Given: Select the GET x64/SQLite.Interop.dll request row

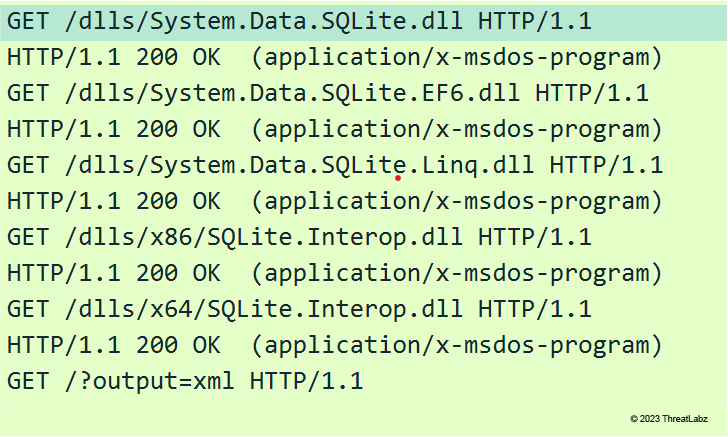Looking at the screenshot, I should point(298,309).
